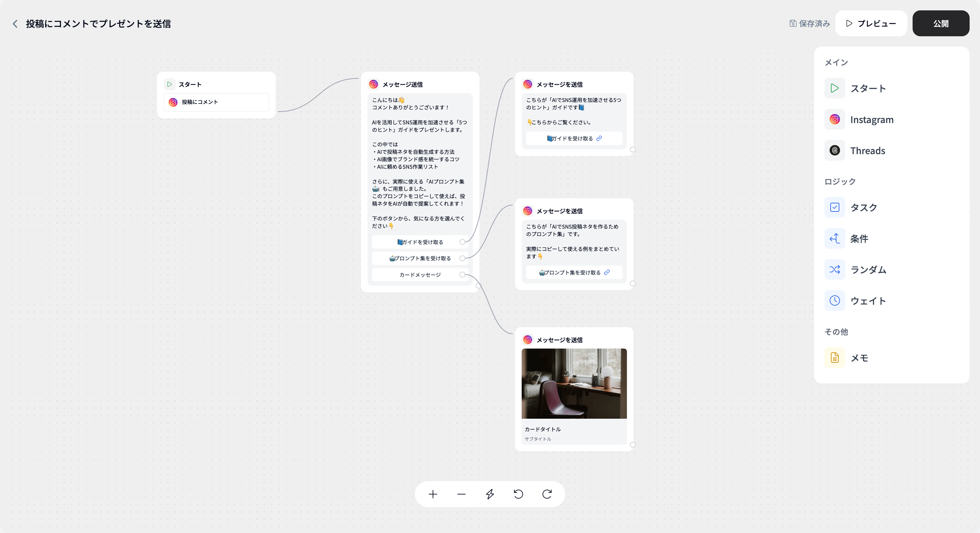Click the プロンプト集を受け取る link button

pyautogui.click(x=420, y=258)
